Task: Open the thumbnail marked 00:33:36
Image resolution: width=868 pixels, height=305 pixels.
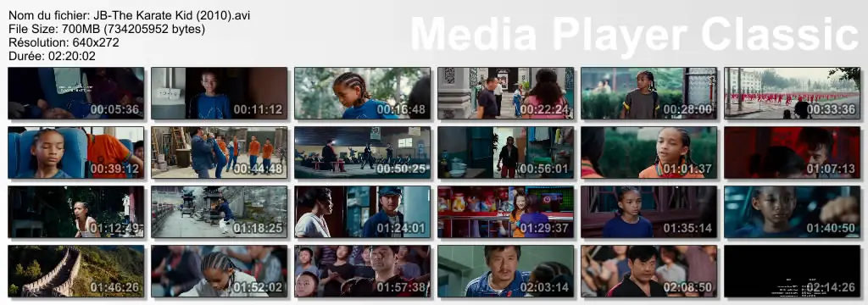Action: point(793,93)
